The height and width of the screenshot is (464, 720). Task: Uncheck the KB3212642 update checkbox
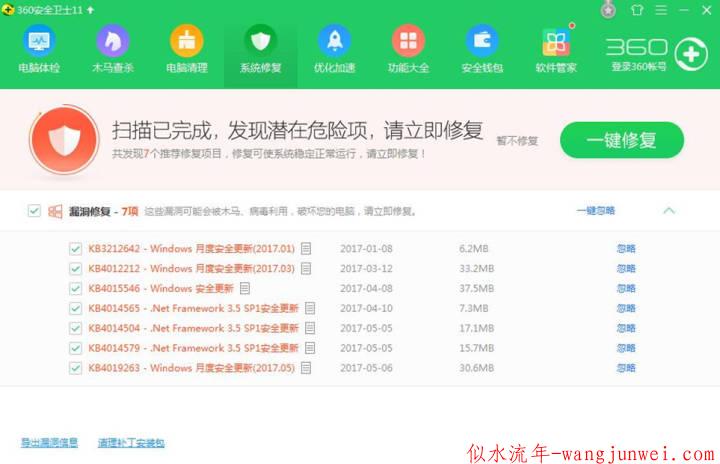click(75, 249)
